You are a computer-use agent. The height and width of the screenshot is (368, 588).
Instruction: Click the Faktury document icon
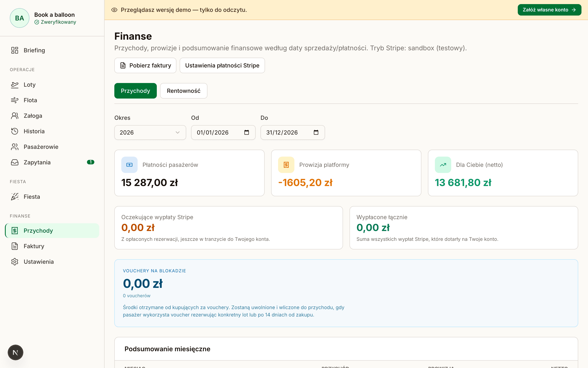tap(14, 246)
